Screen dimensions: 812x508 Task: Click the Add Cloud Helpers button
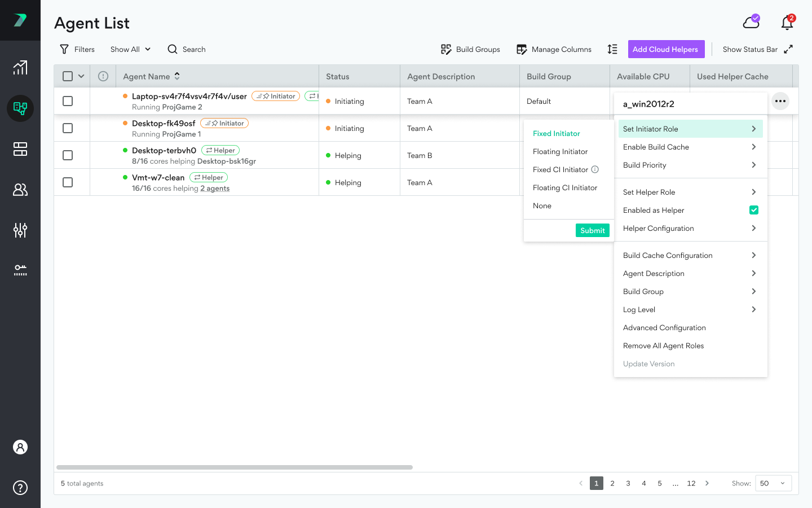click(x=665, y=49)
